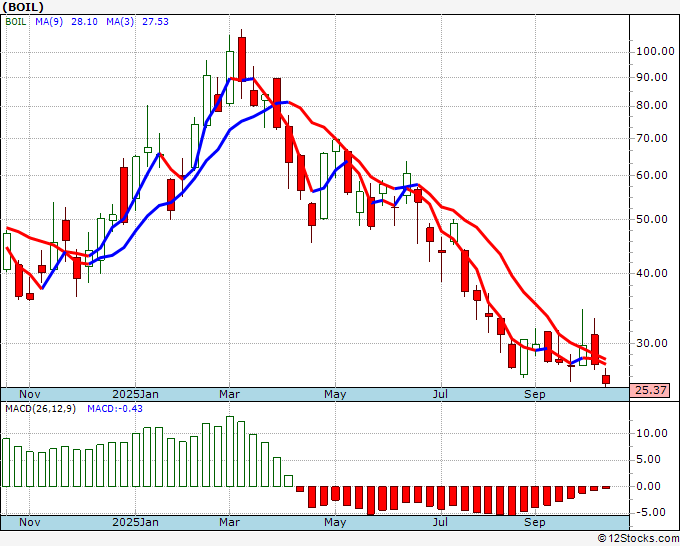The width and height of the screenshot is (680, 546).
Task: Click the last red candlestick near 25.37
Action: click(x=606, y=378)
